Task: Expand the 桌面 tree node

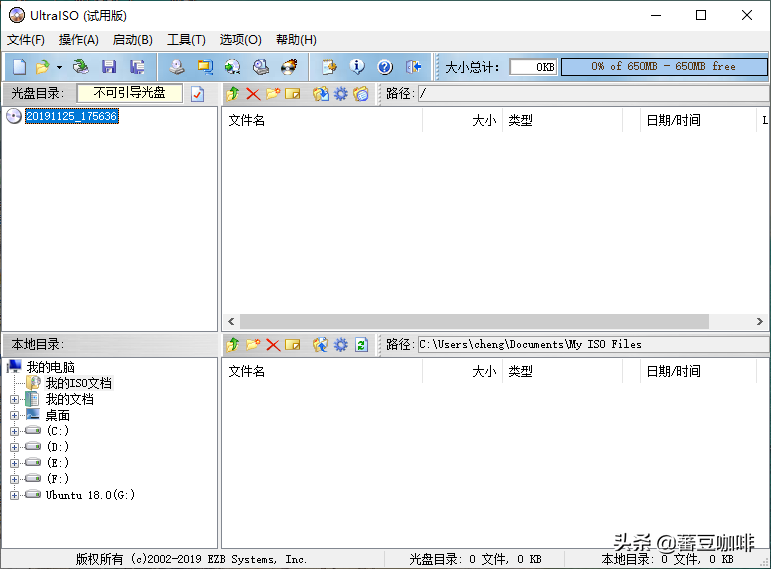Action: pos(14,416)
